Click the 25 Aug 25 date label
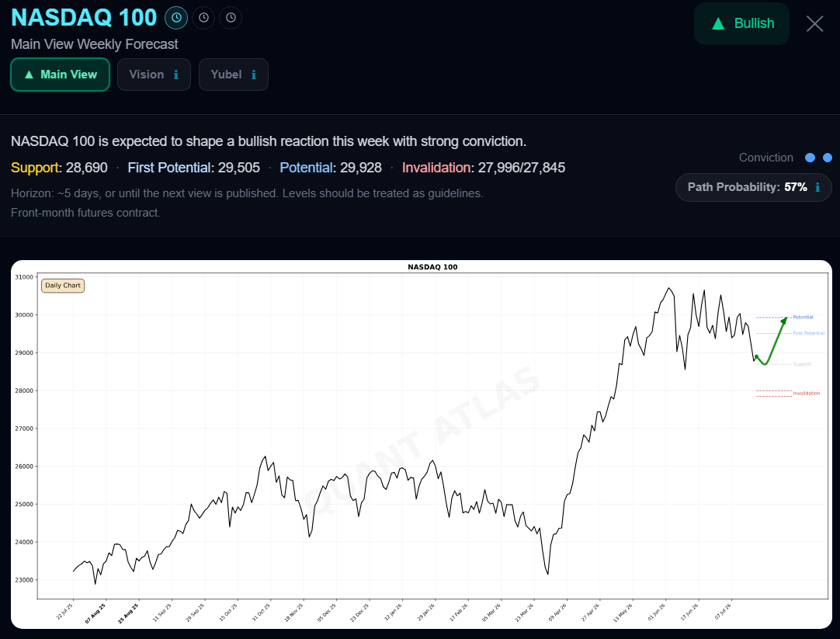Screen dimensions: 840x639 coord(129,613)
